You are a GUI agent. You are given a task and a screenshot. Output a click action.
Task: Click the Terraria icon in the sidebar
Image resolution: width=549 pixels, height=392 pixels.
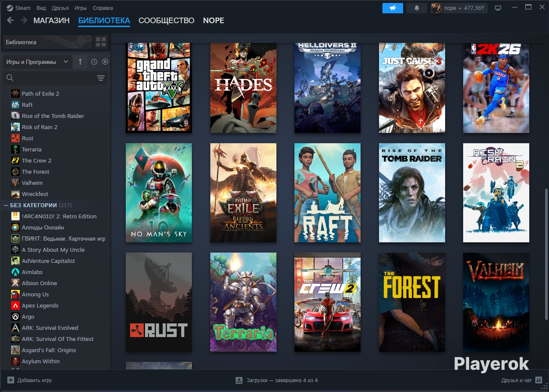tap(15, 149)
